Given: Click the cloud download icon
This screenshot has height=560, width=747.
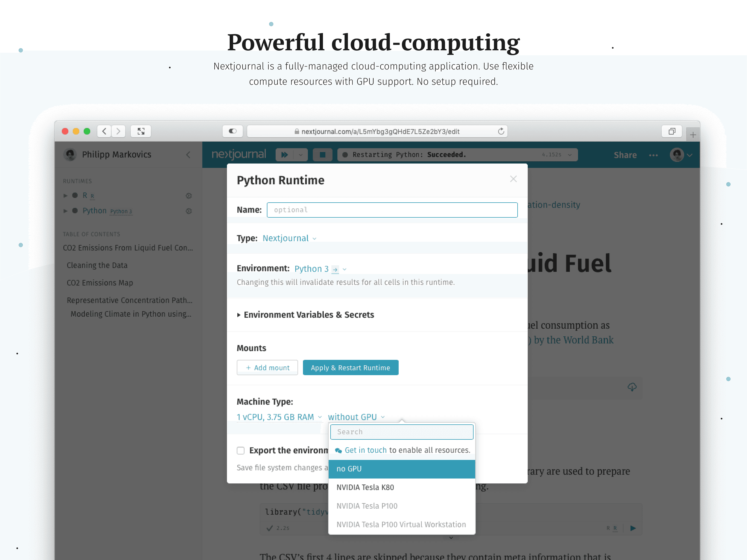Looking at the screenshot, I should (x=632, y=387).
